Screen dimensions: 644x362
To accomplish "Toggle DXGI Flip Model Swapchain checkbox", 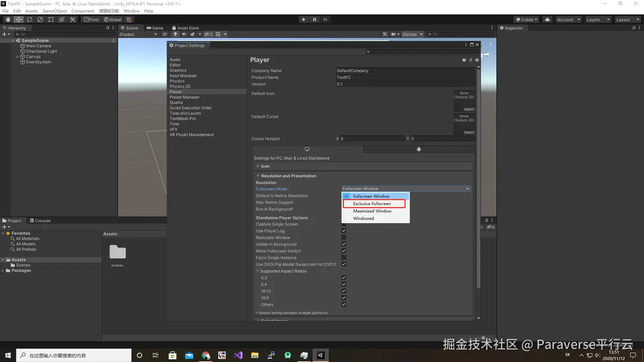I will (344, 264).
